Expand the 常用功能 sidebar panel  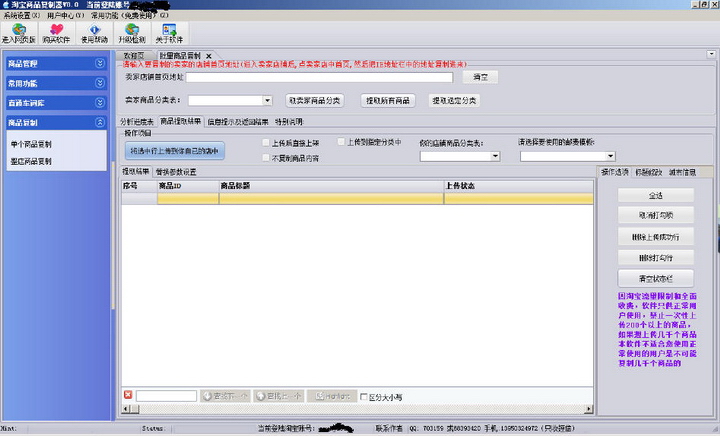pyautogui.click(x=99, y=83)
